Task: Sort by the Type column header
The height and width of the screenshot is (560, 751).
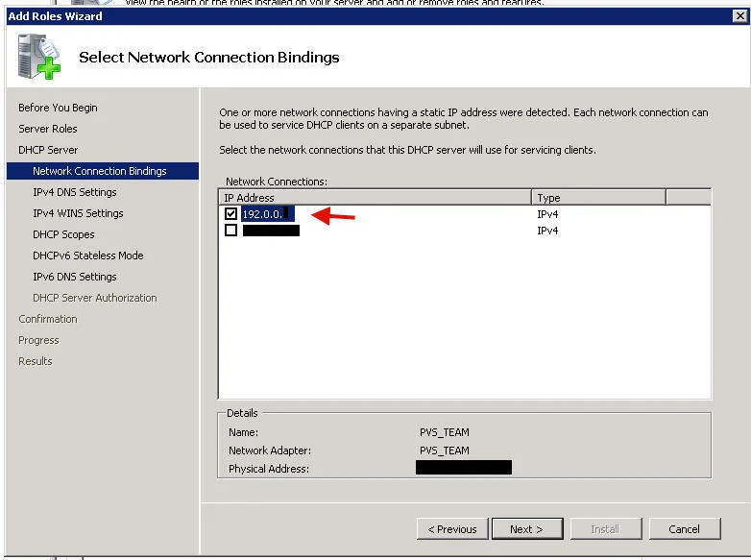Action: pyautogui.click(x=598, y=197)
